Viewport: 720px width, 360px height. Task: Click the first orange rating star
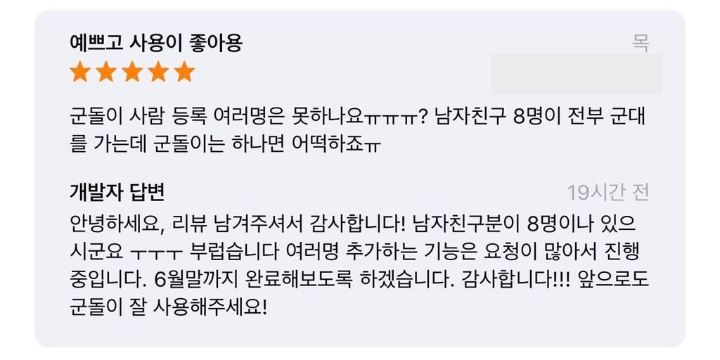click(x=79, y=72)
